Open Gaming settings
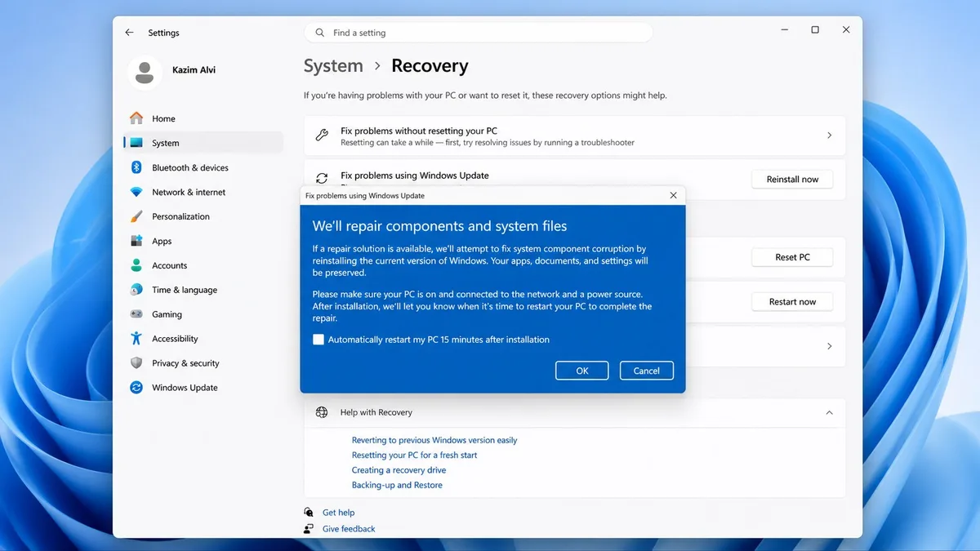The height and width of the screenshot is (551, 980). pyautogui.click(x=203, y=314)
